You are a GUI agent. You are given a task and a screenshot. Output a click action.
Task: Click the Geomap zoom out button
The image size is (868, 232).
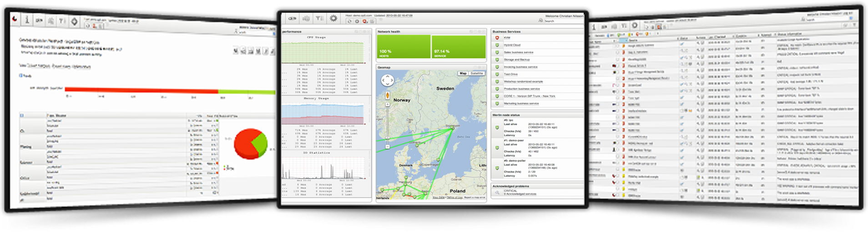tap(388, 147)
